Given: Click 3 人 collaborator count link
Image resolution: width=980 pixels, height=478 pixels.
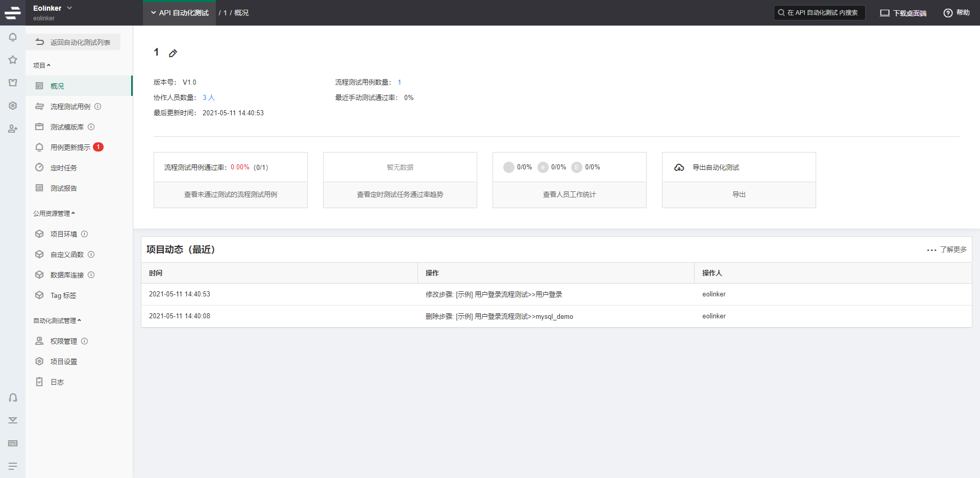Looking at the screenshot, I should pyautogui.click(x=209, y=97).
